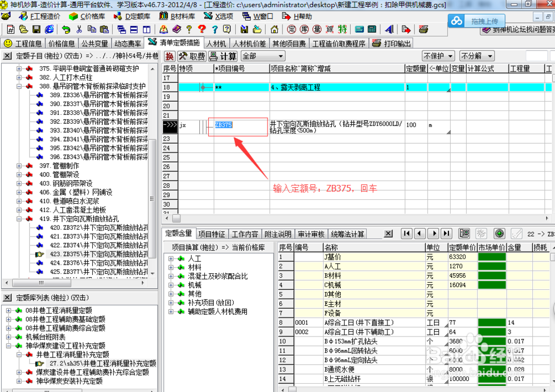This screenshot has width=555, height=392.
Task: Open the F工程造价 menu
Action: point(40,16)
